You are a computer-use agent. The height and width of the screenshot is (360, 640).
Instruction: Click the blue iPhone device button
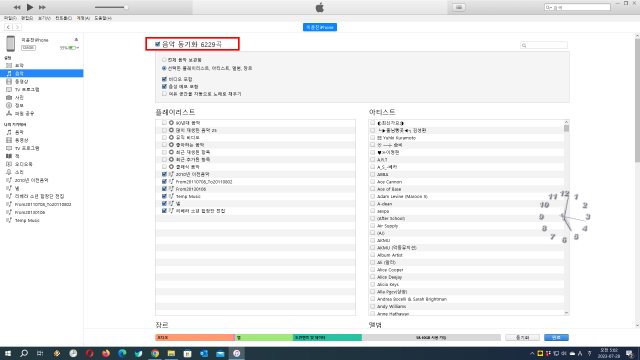coord(320,27)
